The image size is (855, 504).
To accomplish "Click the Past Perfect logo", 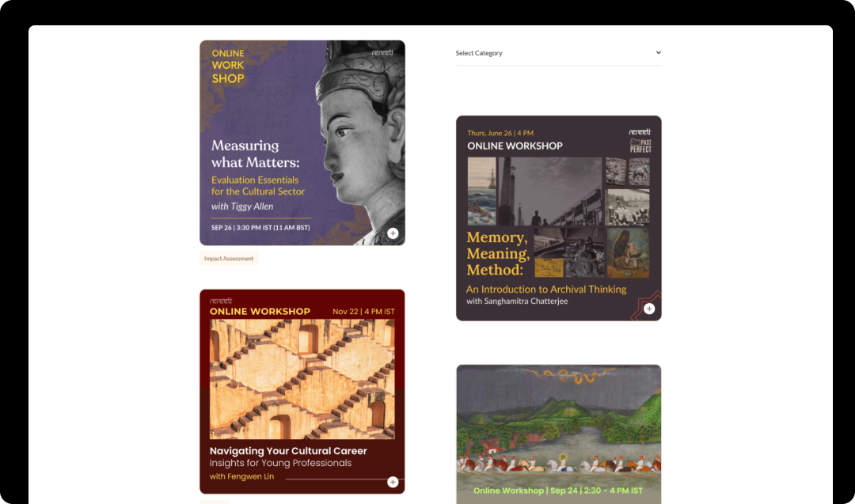I will click(640, 146).
